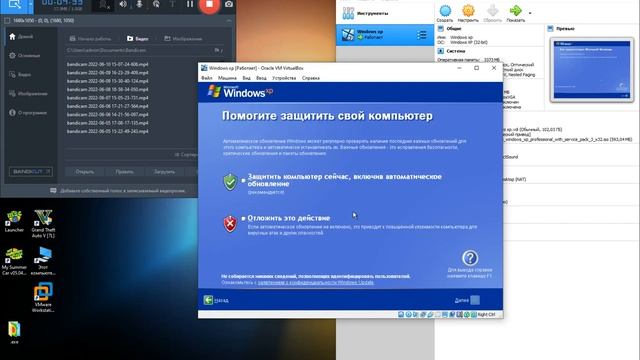Screen dimensions: 640x360
Task: Select bandicam 2022-06-05 15-22-49-243.mp4
Action: pyautogui.click(x=108, y=131)
